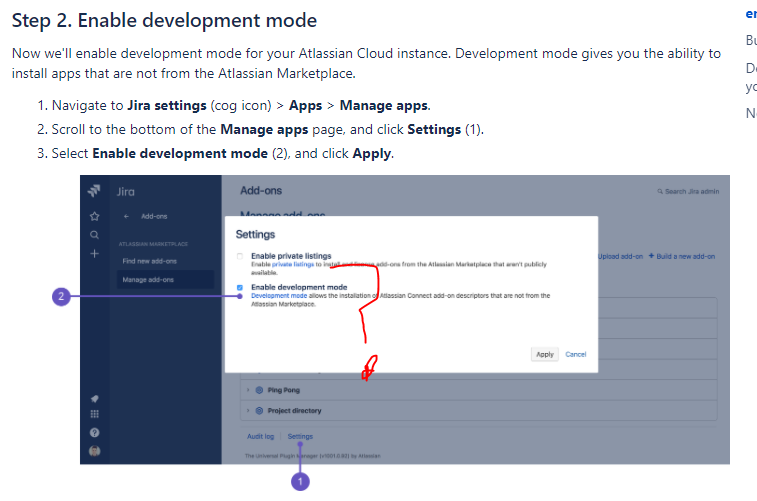The width and height of the screenshot is (757, 501).
Task: Check the Enable private listings checkbox
Action: point(240,256)
